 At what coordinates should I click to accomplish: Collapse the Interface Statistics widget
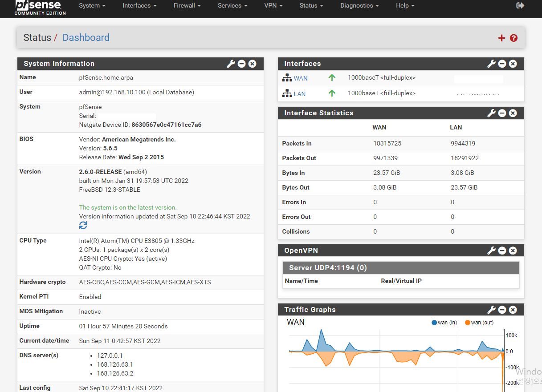click(x=502, y=113)
